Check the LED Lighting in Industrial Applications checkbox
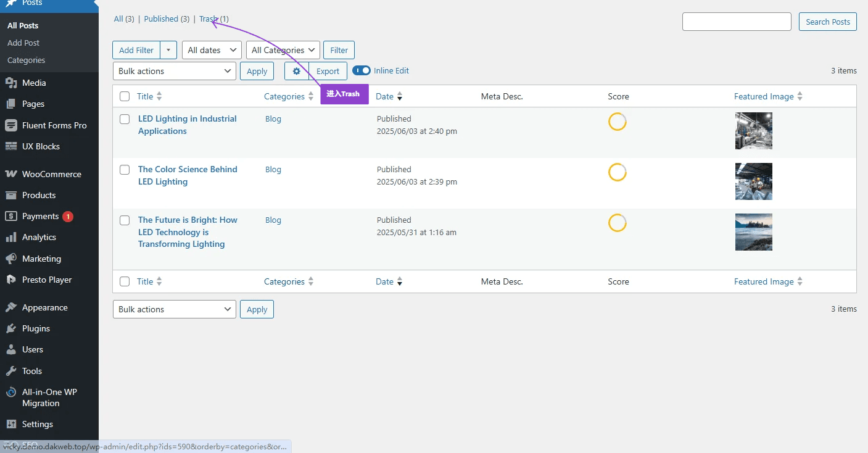Screen dimensions: 868x453 (x=125, y=119)
